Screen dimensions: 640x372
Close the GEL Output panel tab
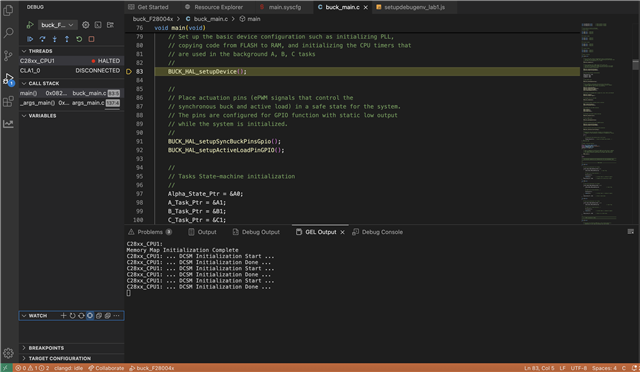[x=342, y=232]
